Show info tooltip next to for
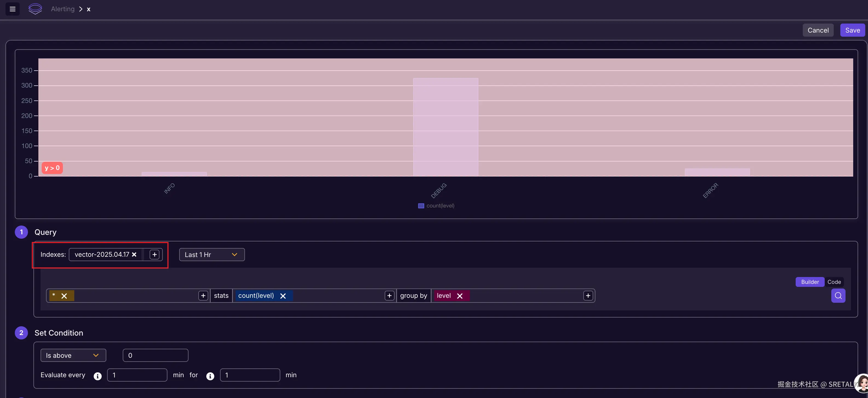Image resolution: width=868 pixels, height=398 pixels. [210, 376]
